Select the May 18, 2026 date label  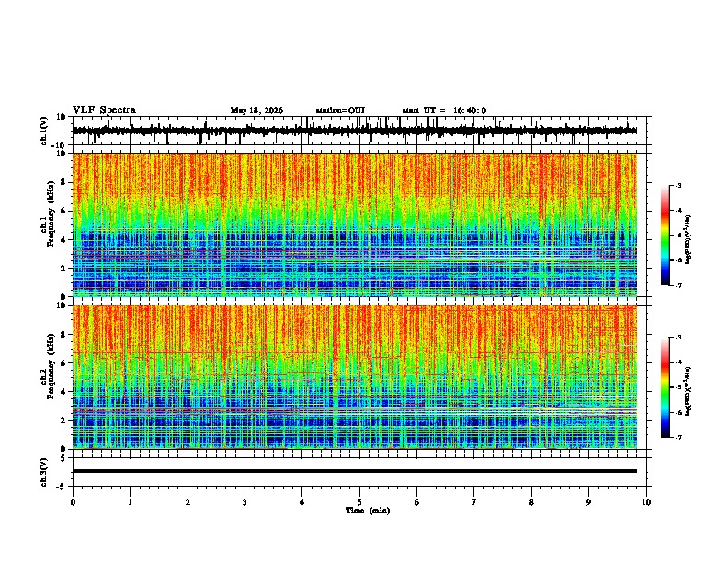point(256,110)
